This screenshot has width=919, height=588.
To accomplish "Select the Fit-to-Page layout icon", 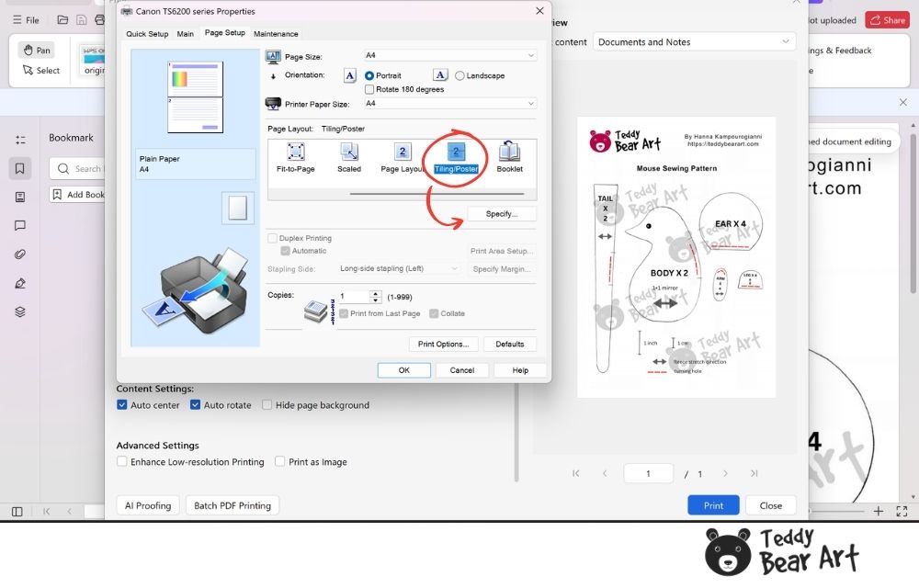I will [x=295, y=153].
